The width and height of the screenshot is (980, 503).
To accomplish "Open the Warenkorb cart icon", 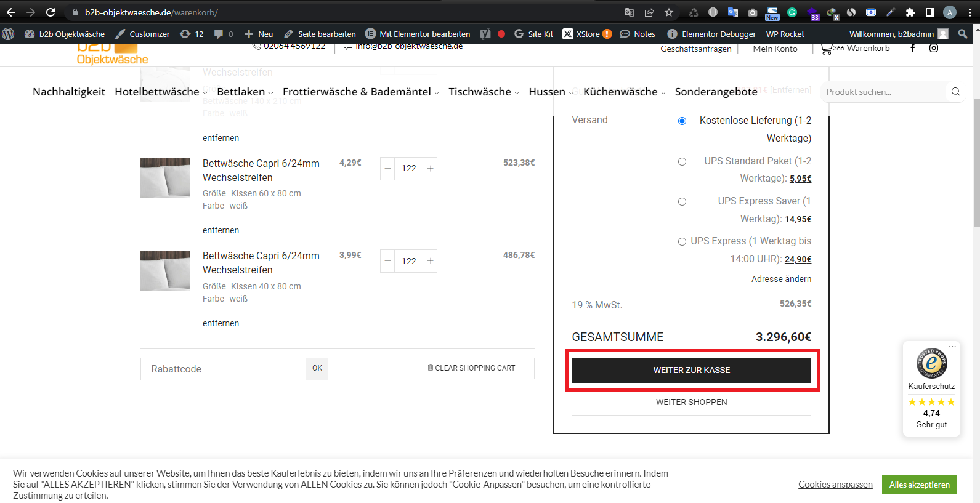I will [x=856, y=48].
